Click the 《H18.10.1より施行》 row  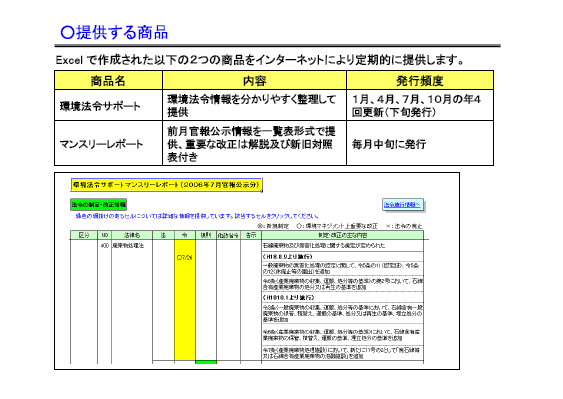[x=343, y=298]
